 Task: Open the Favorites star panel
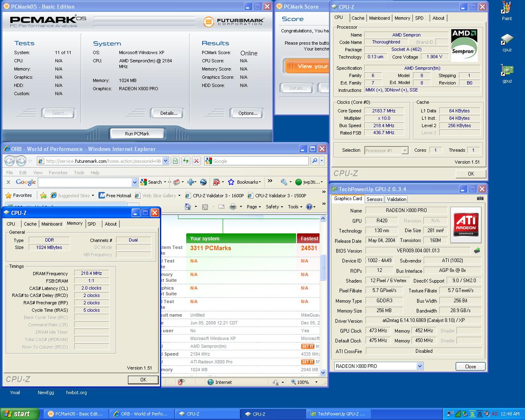19,196
